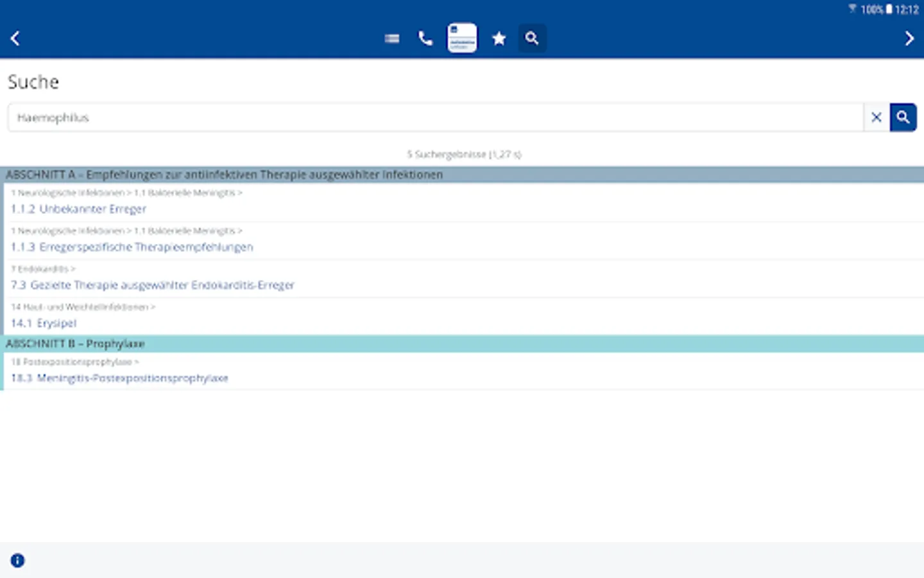924x578 pixels.
Task: Clear the search field with the X
Action: coord(877,118)
